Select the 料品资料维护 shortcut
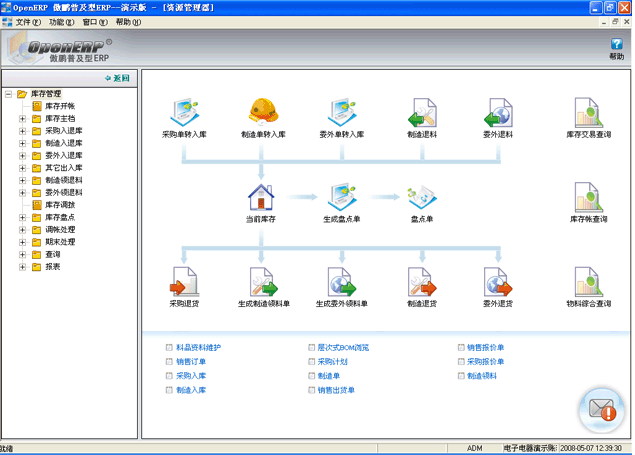Image resolution: width=635 pixels, height=455 pixels. pyautogui.click(x=197, y=348)
